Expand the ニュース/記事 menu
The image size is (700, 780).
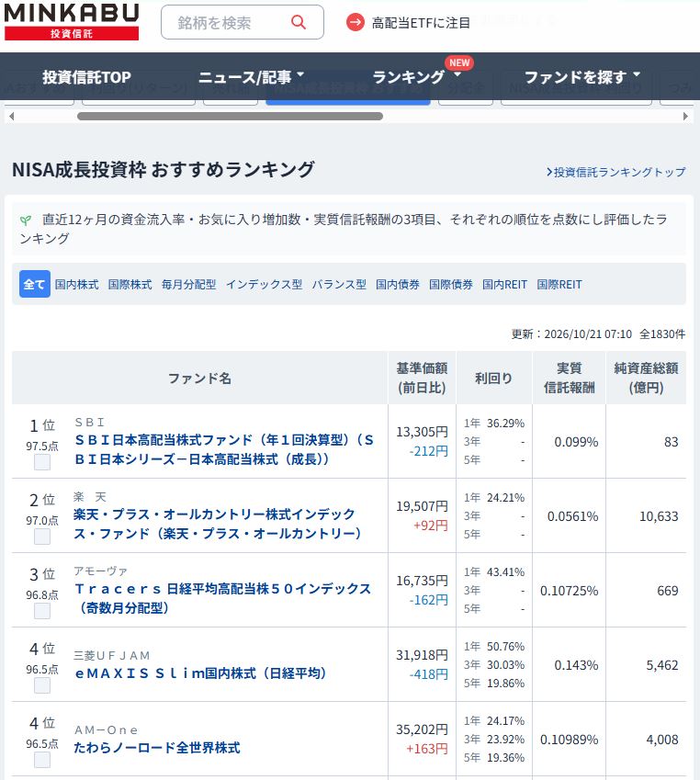(x=251, y=77)
